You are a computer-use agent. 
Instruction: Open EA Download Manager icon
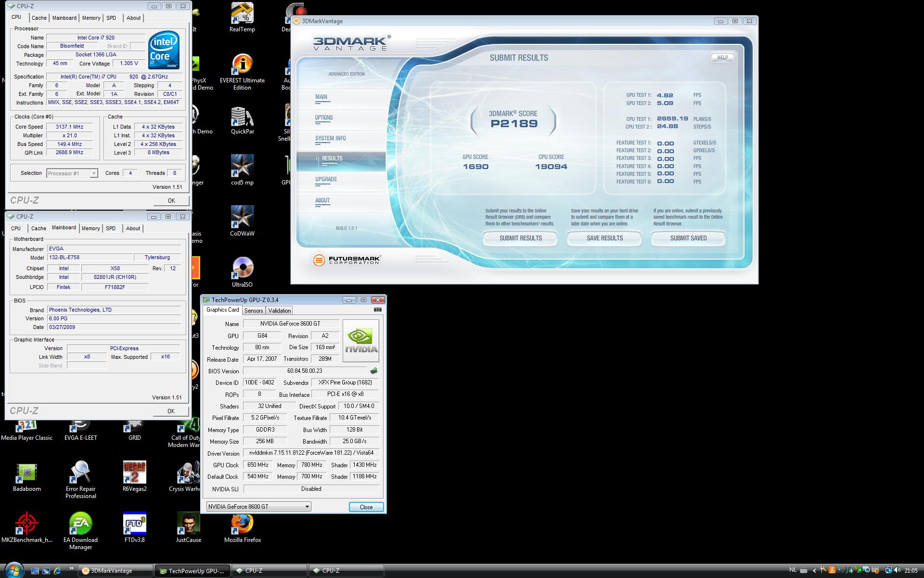click(80, 531)
